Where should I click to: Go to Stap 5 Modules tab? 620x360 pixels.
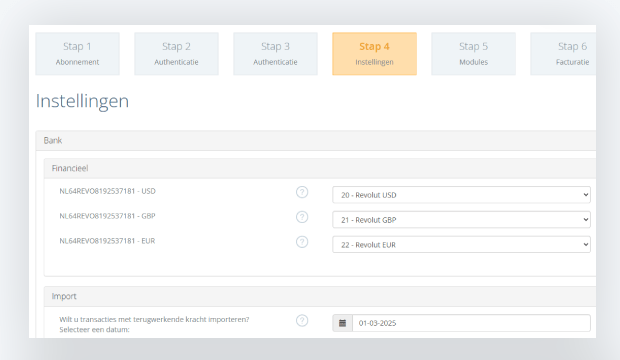[x=473, y=54]
